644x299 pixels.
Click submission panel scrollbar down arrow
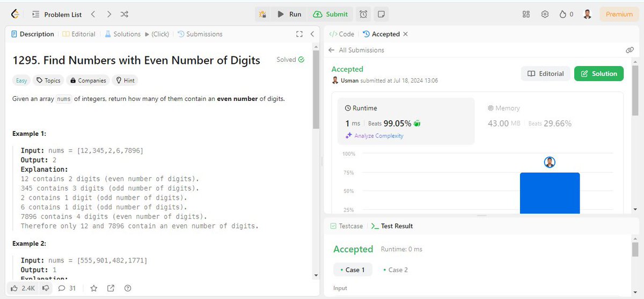[635, 209]
